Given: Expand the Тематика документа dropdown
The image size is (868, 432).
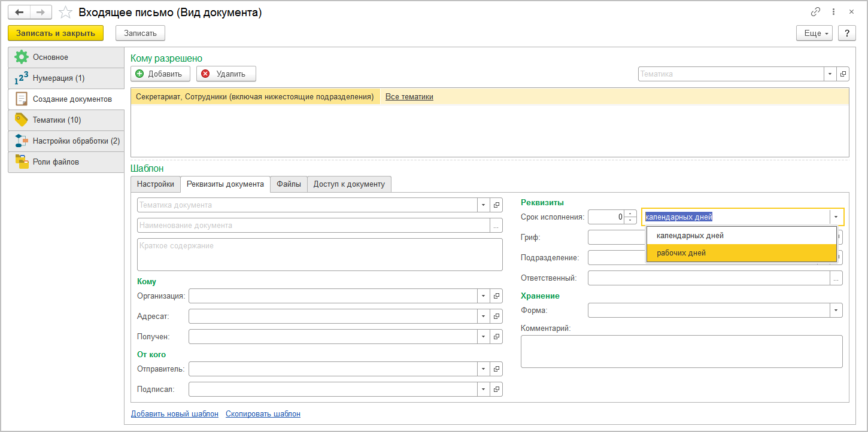Looking at the screenshot, I should click(x=483, y=205).
